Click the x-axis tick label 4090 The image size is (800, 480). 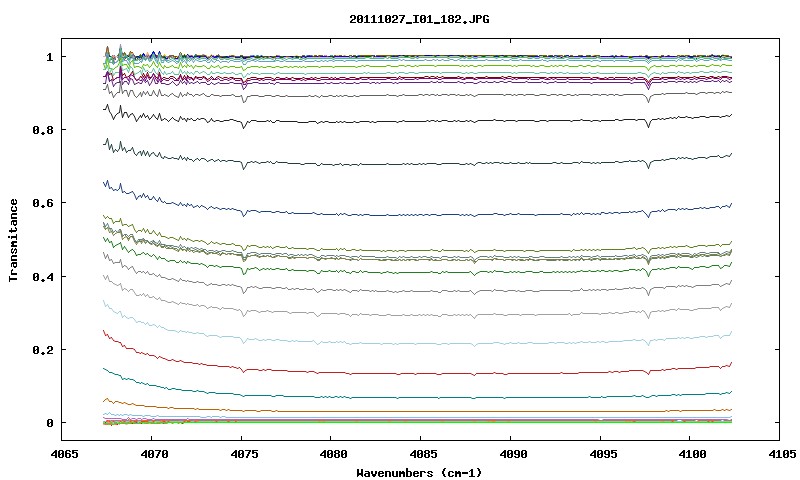[x=511, y=454]
